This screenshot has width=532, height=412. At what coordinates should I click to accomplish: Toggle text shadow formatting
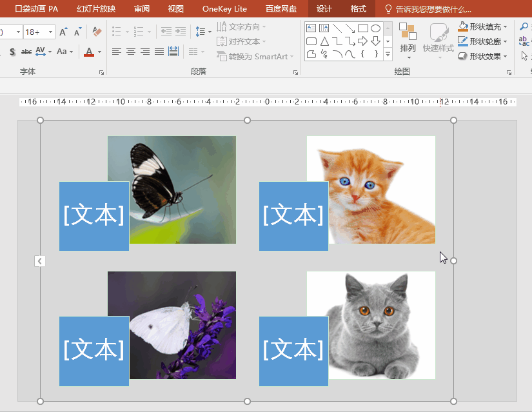[12, 52]
